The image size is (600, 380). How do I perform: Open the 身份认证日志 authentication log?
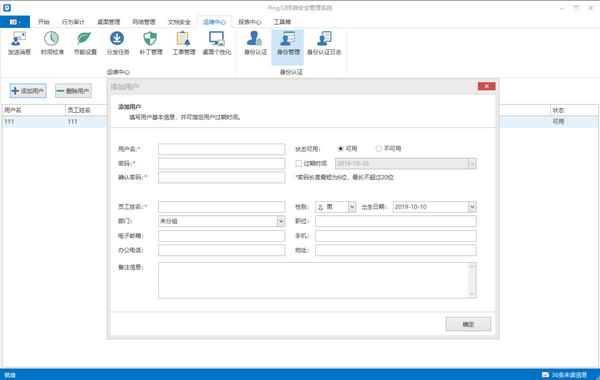click(x=324, y=44)
